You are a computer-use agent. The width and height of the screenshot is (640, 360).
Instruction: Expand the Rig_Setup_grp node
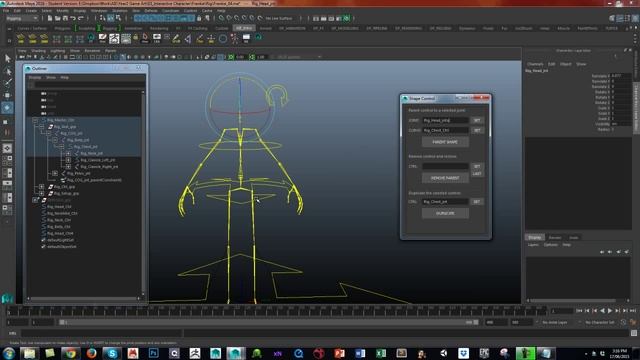(42, 193)
